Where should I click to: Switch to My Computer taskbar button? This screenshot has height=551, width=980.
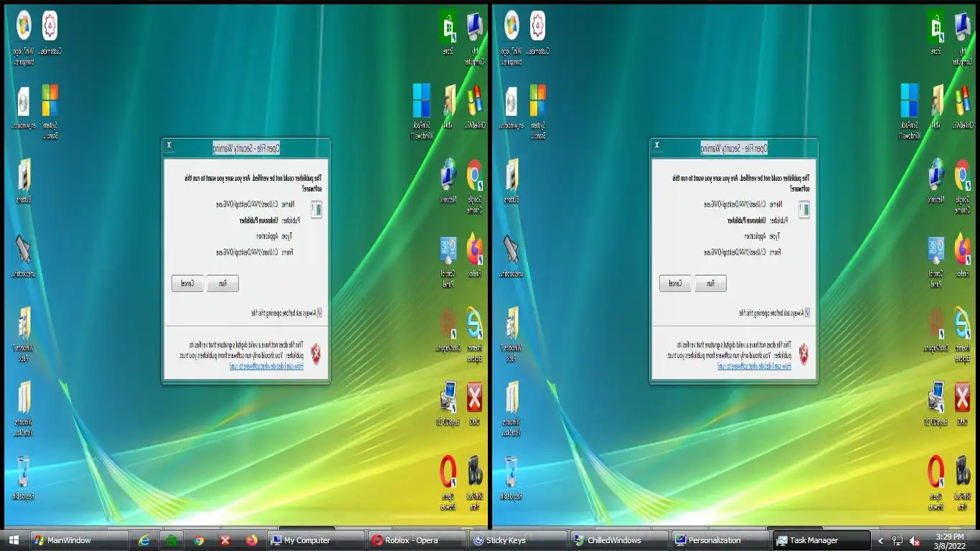(x=316, y=540)
